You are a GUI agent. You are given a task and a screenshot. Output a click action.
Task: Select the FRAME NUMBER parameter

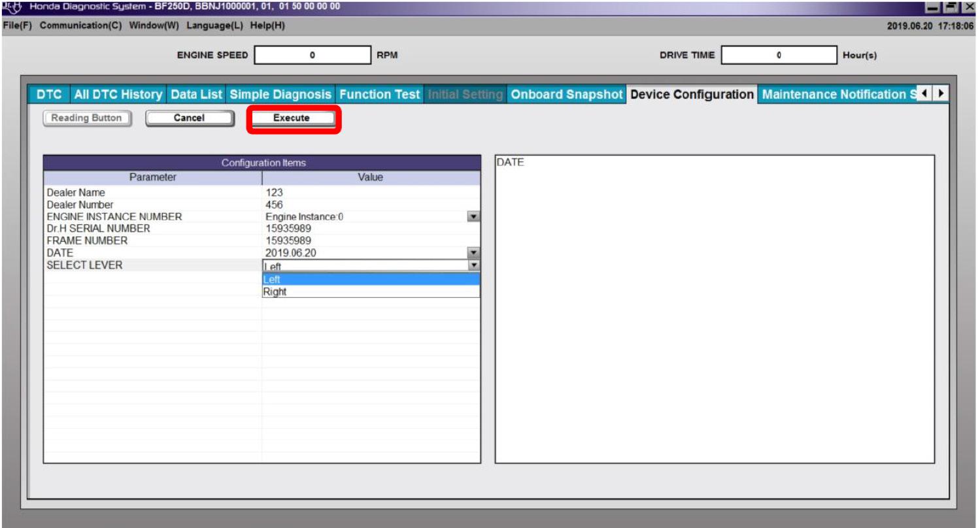click(x=87, y=240)
